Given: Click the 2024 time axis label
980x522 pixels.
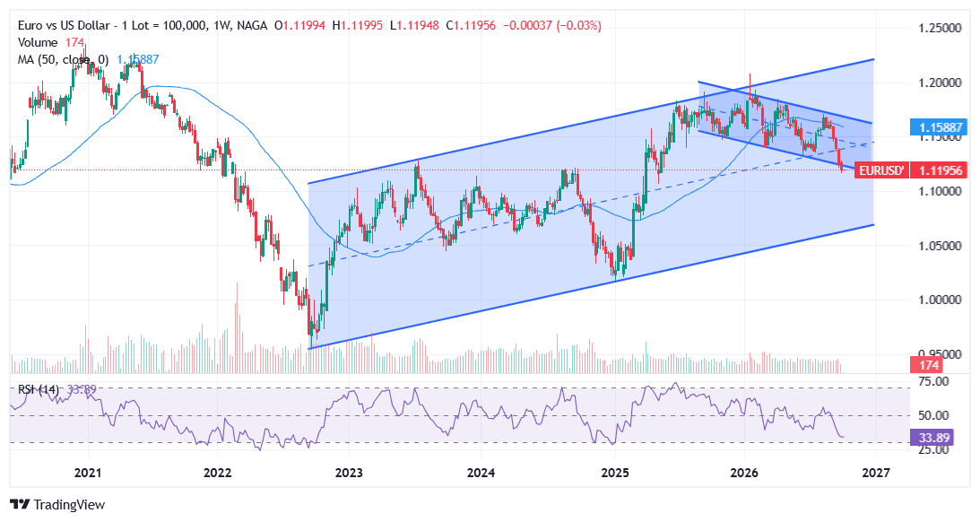Looking at the screenshot, I should point(481,473).
